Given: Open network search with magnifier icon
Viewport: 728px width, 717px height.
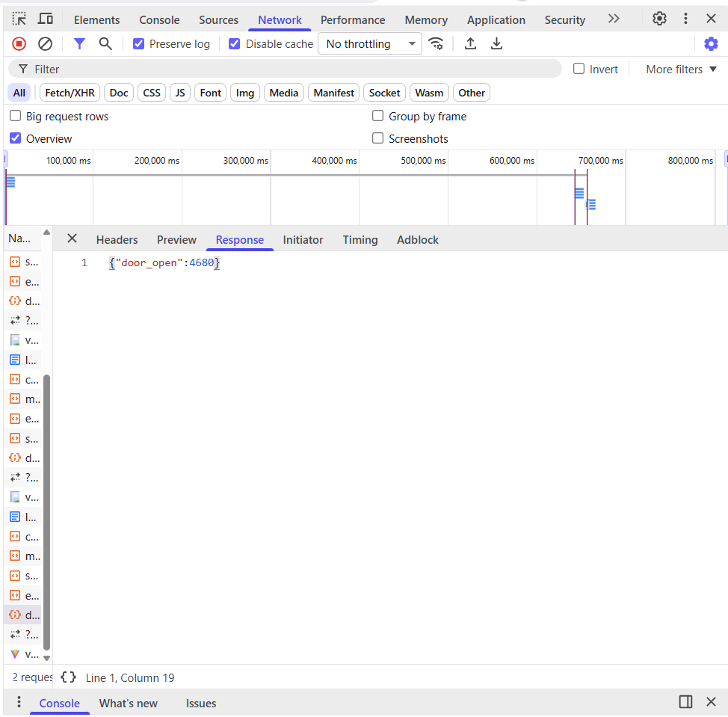Looking at the screenshot, I should (x=105, y=44).
